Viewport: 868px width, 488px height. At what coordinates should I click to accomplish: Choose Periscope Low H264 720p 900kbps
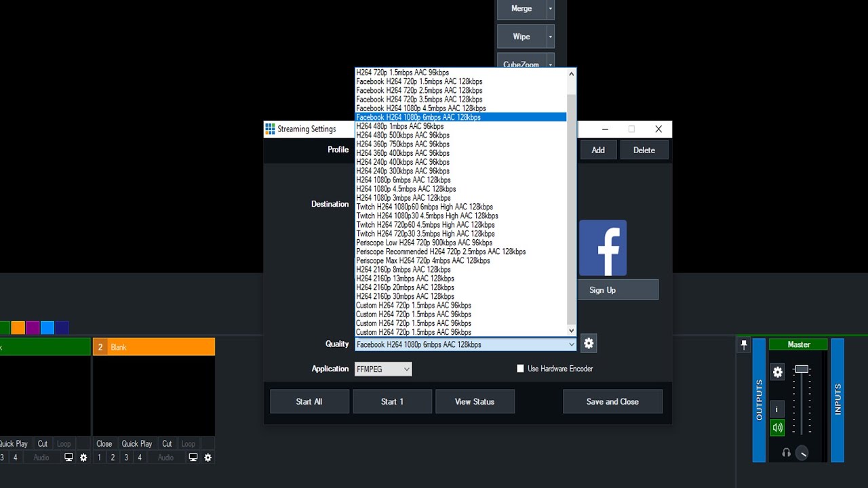(x=460, y=243)
